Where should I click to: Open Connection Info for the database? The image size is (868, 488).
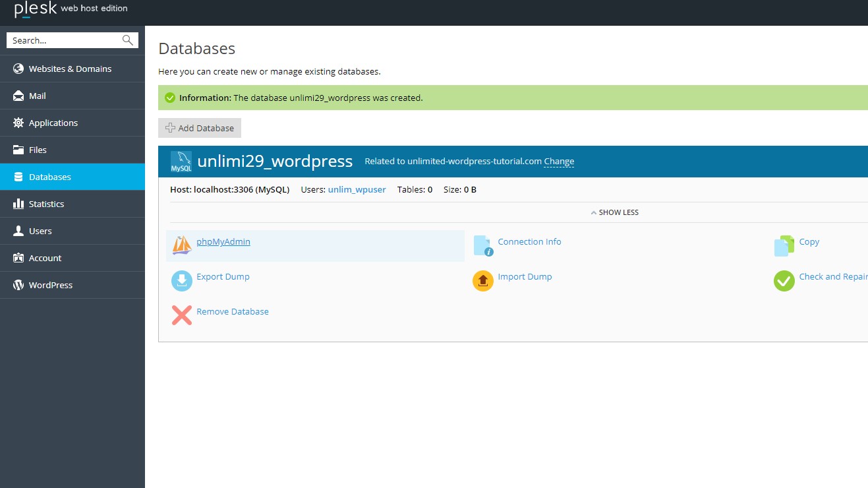529,241
